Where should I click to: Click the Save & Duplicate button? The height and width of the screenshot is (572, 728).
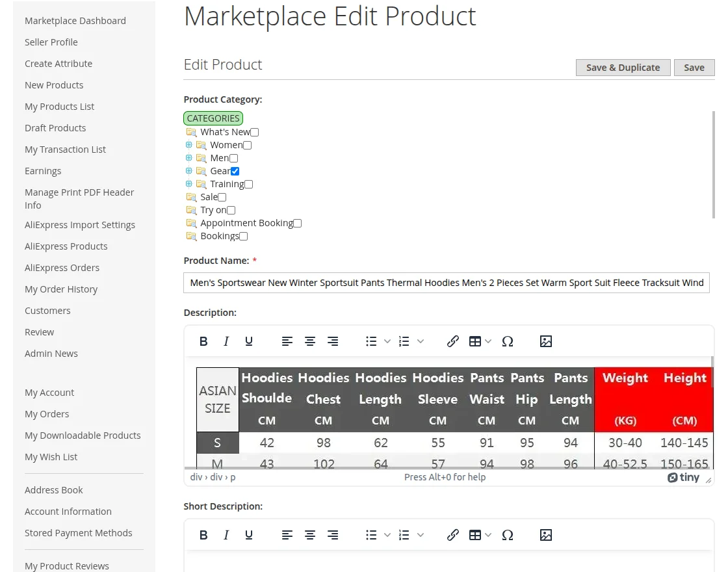(623, 67)
